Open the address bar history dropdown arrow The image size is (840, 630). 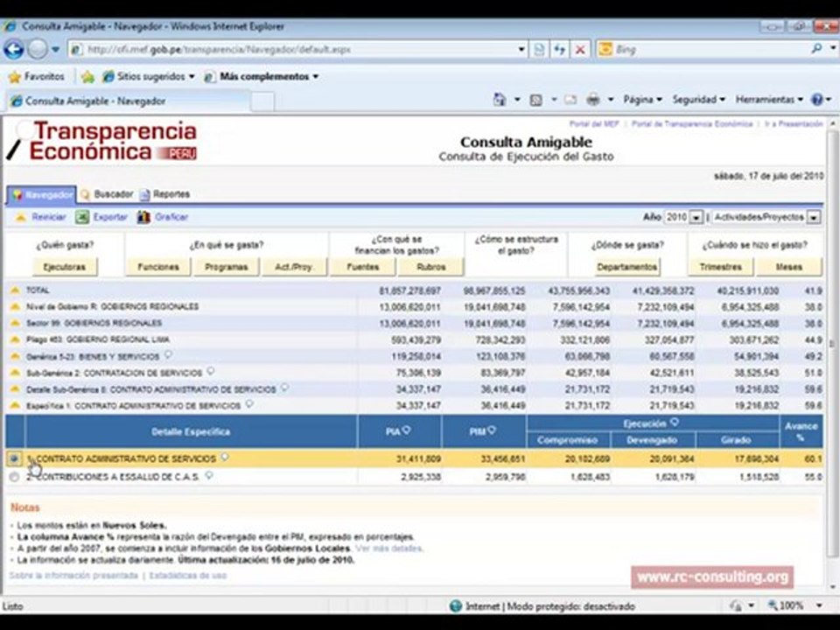(x=521, y=49)
